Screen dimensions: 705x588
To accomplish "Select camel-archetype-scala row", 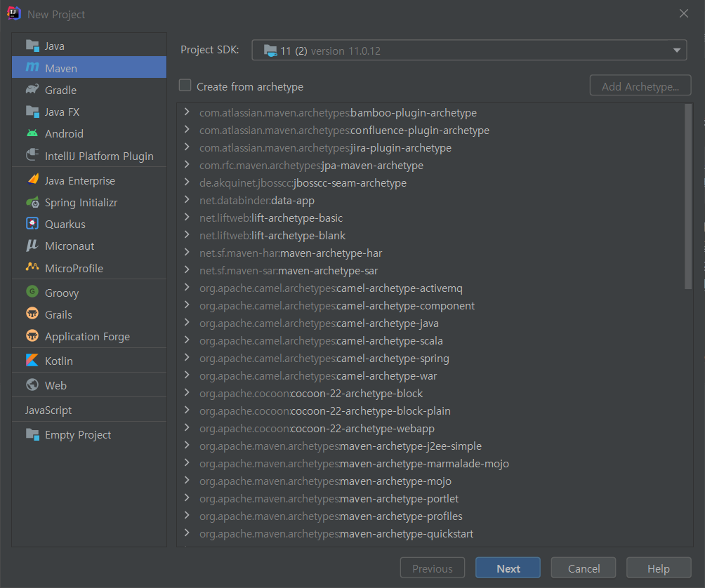I will pos(431,340).
